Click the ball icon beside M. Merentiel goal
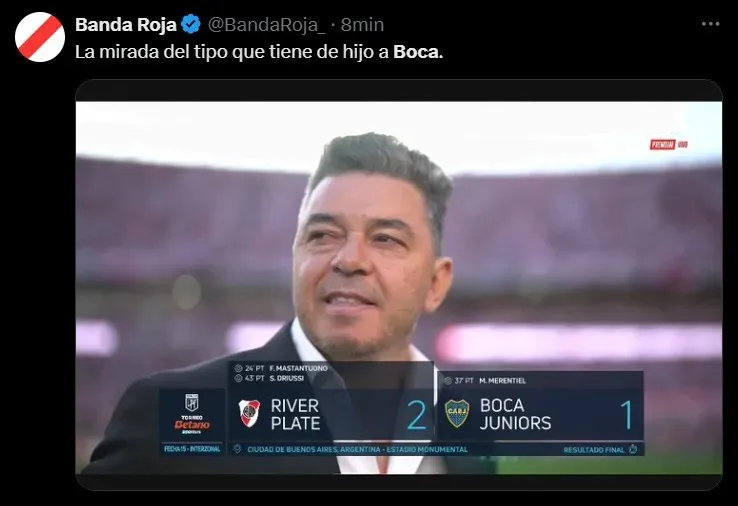Screen dimensions: 738x506 tap(448, 380)
